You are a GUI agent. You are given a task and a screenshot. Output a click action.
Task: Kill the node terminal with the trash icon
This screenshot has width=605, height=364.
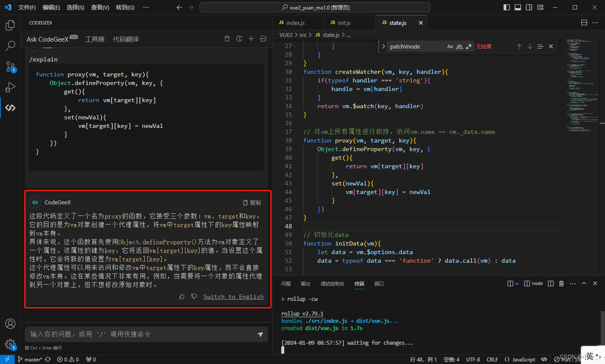[561, 283]
